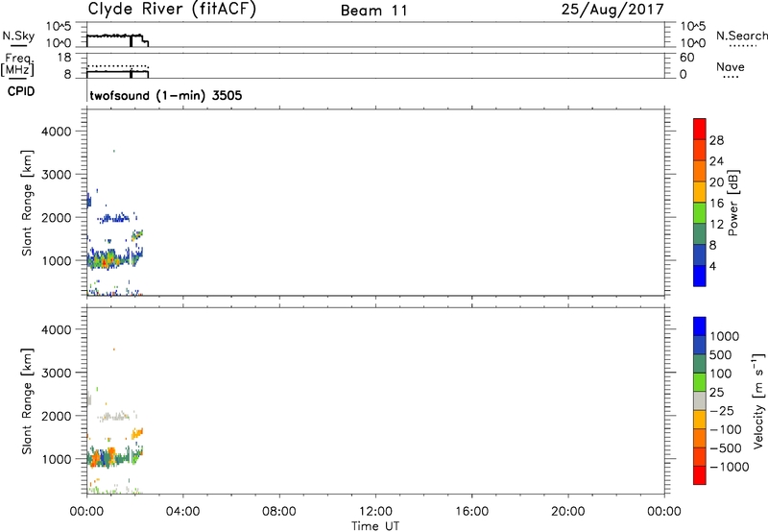
Task: Click the grey segment of velocity colorbar
Action: 700,400
